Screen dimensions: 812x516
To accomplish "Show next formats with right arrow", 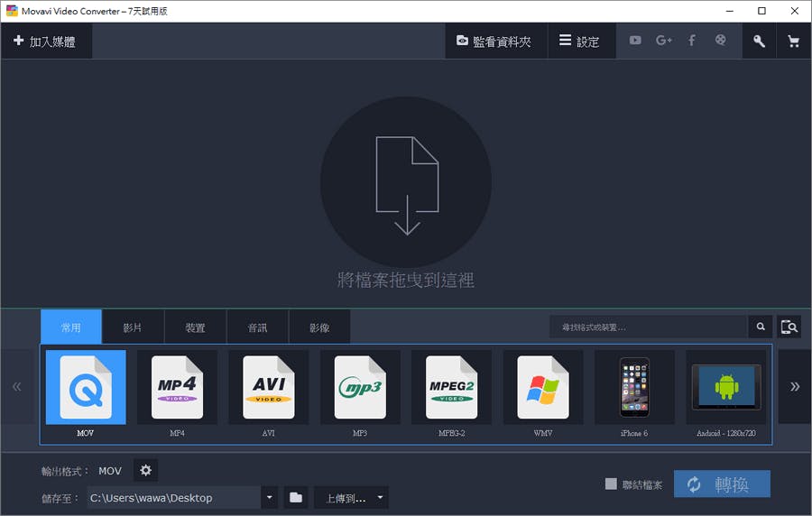I will (794, 387).
